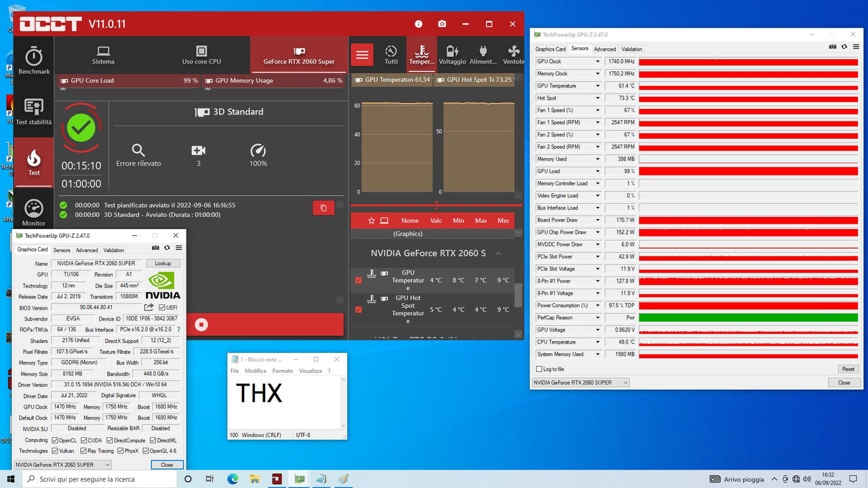Switch to the Sistema tab in OCCT
This screenshot has width=868, height=488.
point(103,55)
